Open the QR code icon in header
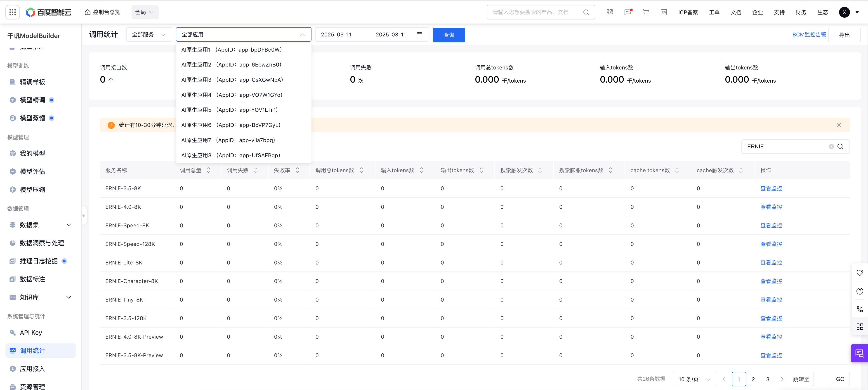The height and width of the screenshot is (390, 868). [610, 12]
